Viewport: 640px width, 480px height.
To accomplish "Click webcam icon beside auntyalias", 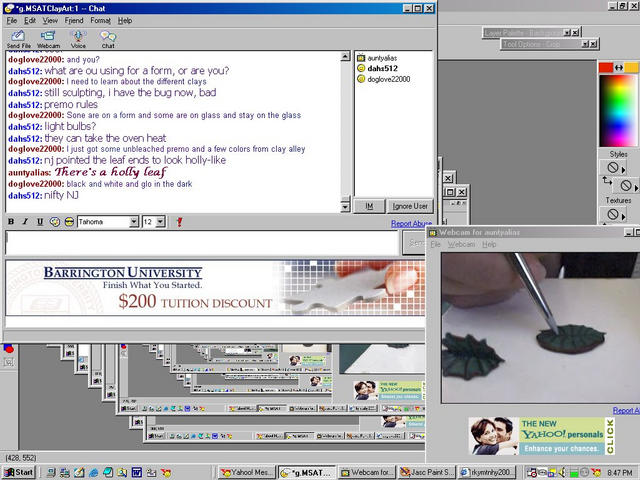I will pos(361,58).
